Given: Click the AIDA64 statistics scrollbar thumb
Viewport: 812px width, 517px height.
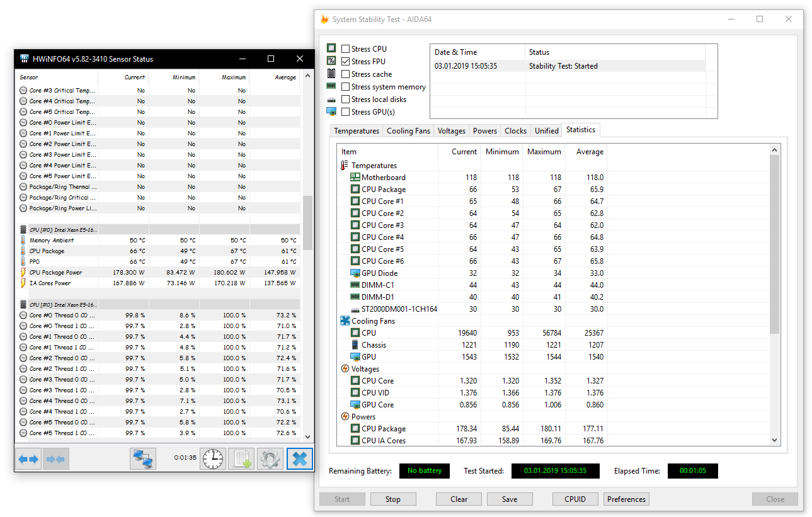Looking at the screenshot, I should pyautogui.click(x=775, y=244).
